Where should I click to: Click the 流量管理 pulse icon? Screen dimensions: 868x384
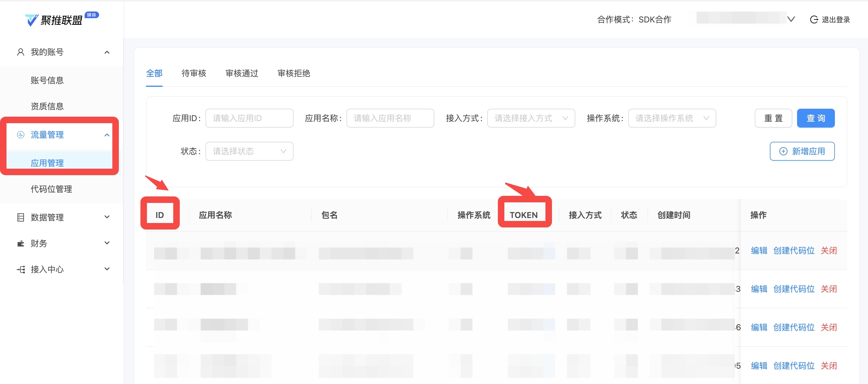(21, 135)
